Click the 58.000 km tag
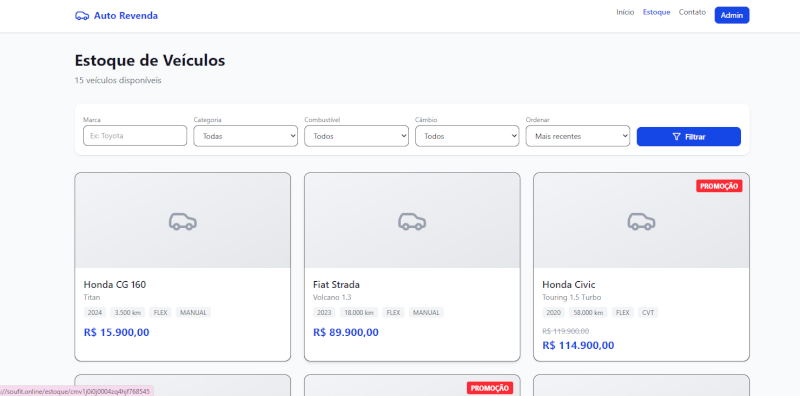The width and height of the screenshot is (800, 396). point(588,312)
